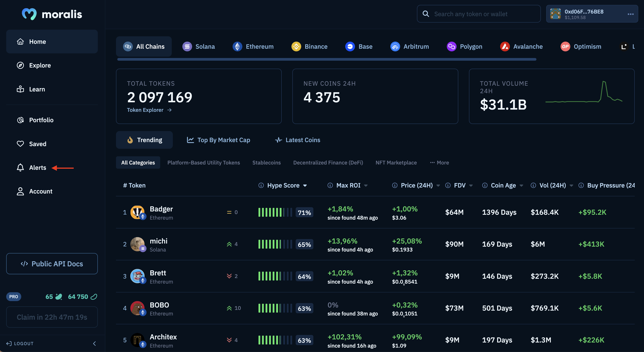Click Price (24H) info icon
Screen dimensions: 644x352
pos(395,185)
